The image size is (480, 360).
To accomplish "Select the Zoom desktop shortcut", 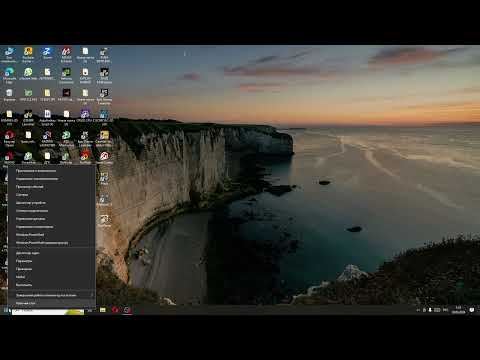I will 47,53.
